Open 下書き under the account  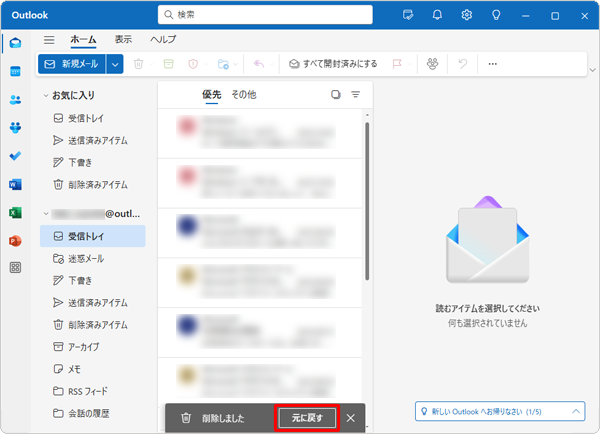point(93,281)
